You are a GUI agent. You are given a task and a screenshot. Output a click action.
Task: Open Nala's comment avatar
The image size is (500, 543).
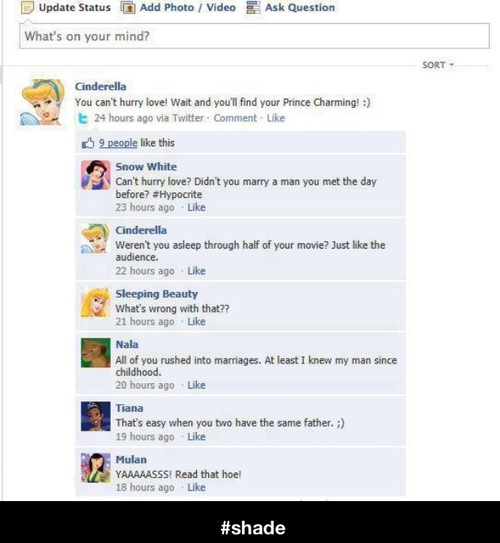[96, 353]
